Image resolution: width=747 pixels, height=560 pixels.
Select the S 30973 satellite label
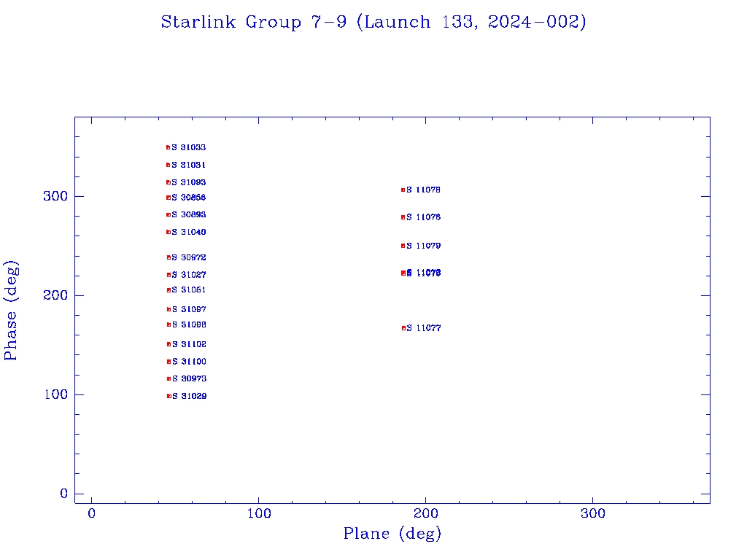[190, 378]
